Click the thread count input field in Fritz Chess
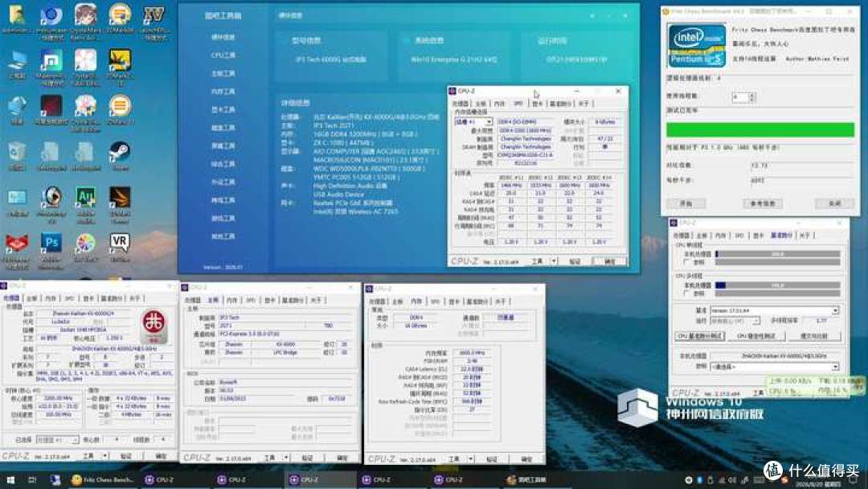868x489 pixels. (x=739, y=97)
